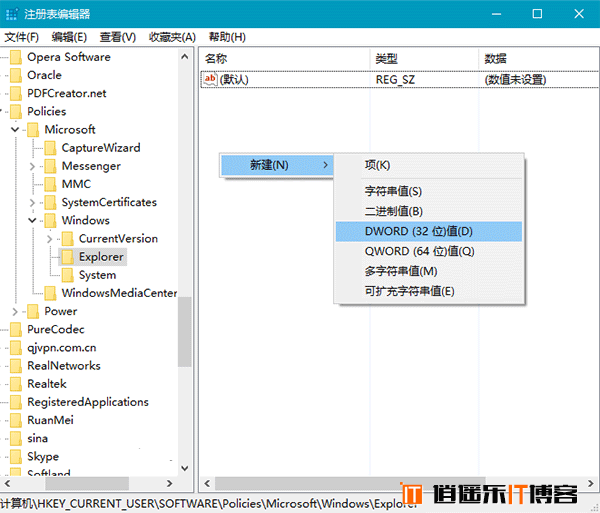The width and height of the screenshot is (600, 513).
Task: Click the 数据 column header
Action: [x=538, y=59]
